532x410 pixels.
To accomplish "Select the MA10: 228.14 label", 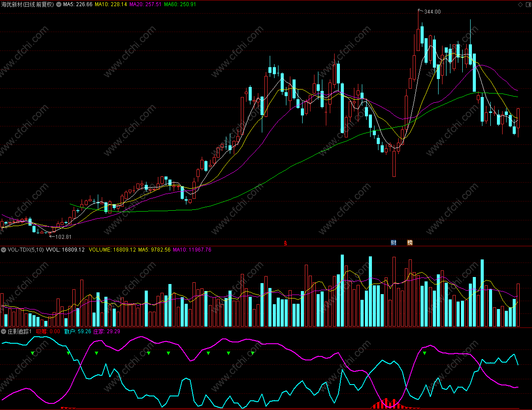I will (111, 4).
